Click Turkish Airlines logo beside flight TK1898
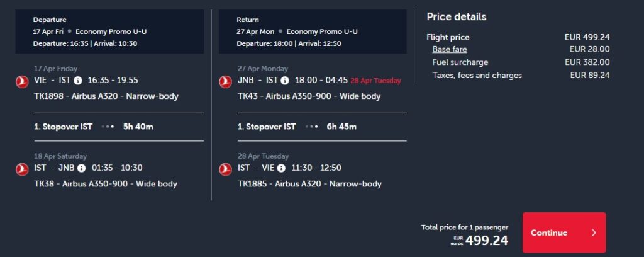644x257 pixels. pos(22,81)
